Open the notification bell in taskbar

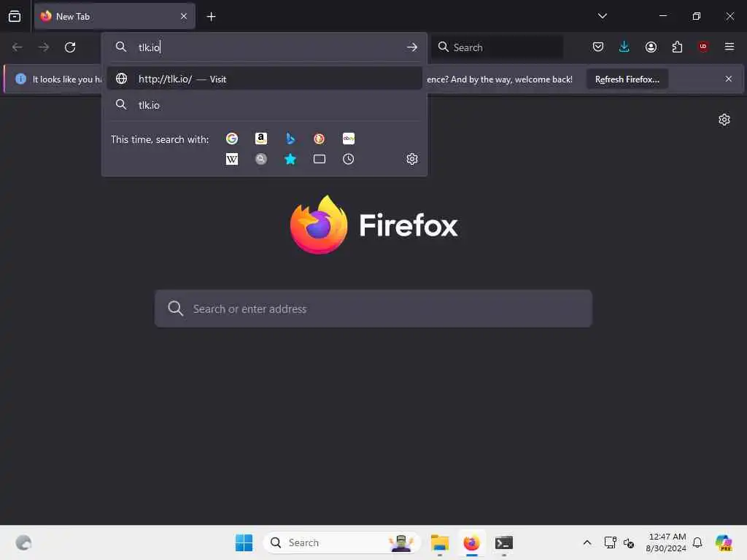[697, 542]
